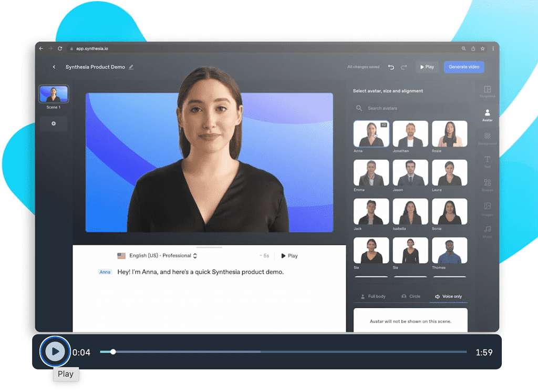The height and width of the screenshot is (392, 538).
Task: Click Play button in the top toolbar
Action: (427, 67)
